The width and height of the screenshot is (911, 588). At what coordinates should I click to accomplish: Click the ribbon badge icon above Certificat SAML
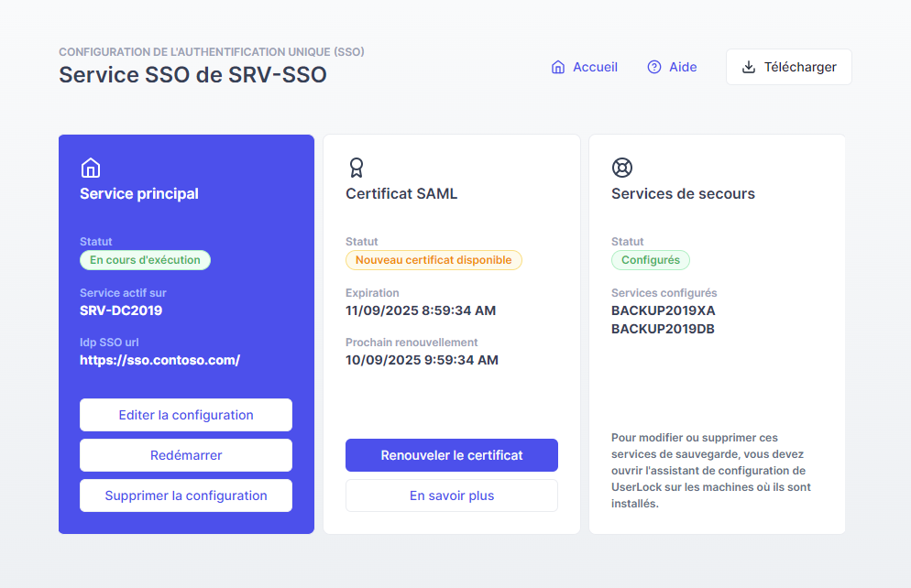(357, 168)
